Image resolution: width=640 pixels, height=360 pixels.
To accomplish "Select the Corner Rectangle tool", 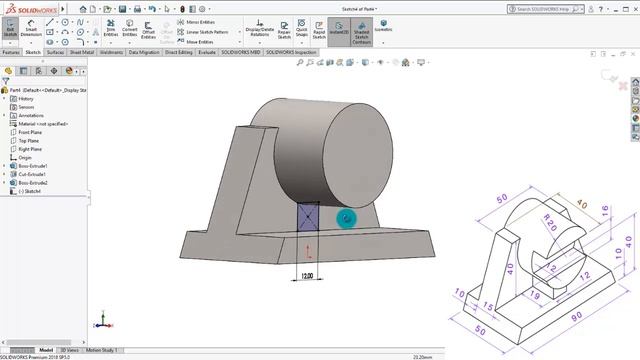I will tap(50, 32).
